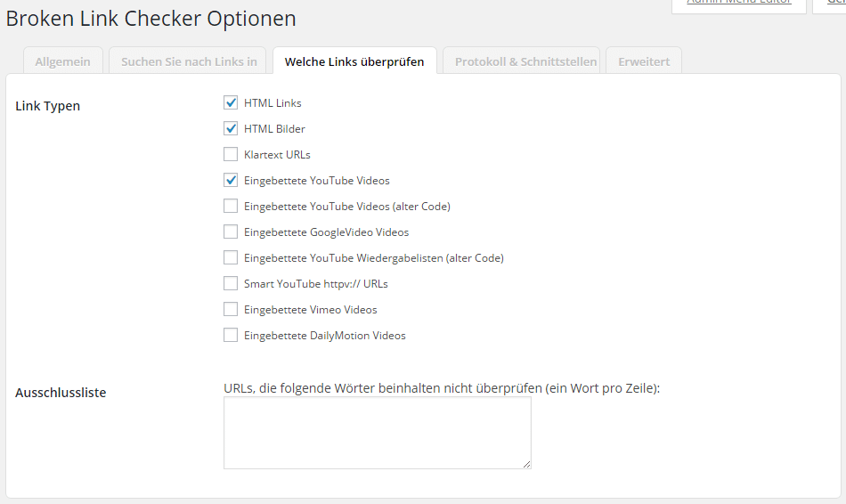The image size is (846, 504).
Task: Check Eingebettete DailyMotion Videos option
Action: click(231, 336)
